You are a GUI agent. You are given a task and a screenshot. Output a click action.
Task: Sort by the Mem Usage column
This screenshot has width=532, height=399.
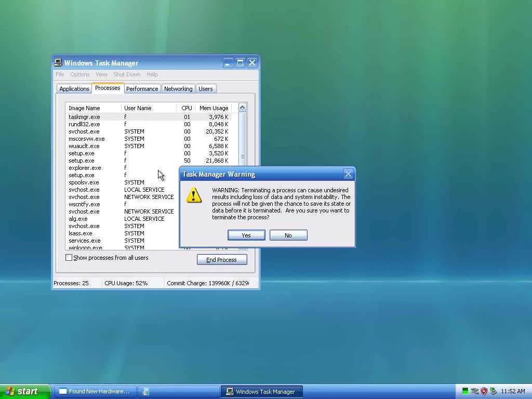coord(214,108)
